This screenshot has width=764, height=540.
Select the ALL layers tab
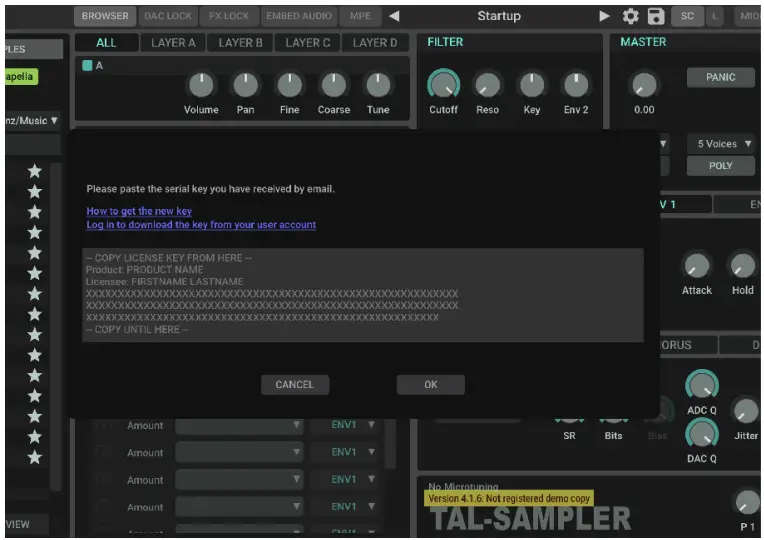106,43
